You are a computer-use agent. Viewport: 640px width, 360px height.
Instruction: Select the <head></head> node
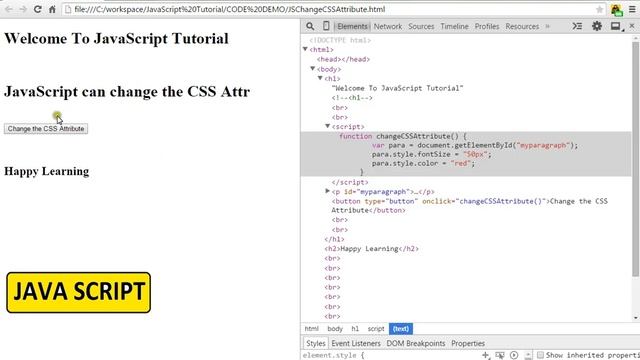point(343,59)
